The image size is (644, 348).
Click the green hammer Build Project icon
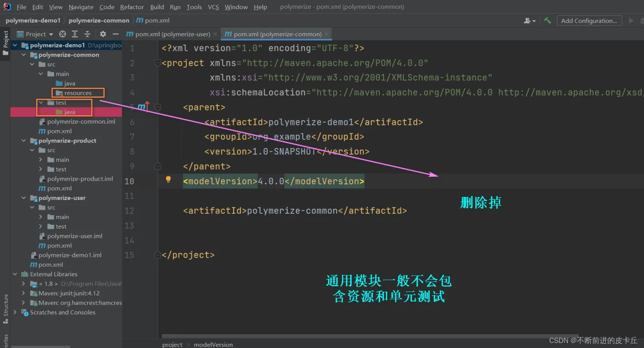pyautogui.click(x=547, y=21)
